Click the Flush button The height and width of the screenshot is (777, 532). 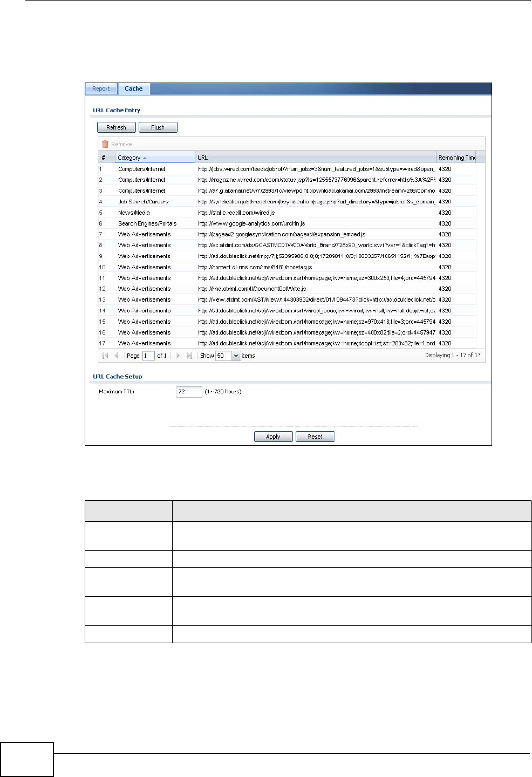(158, 127)
